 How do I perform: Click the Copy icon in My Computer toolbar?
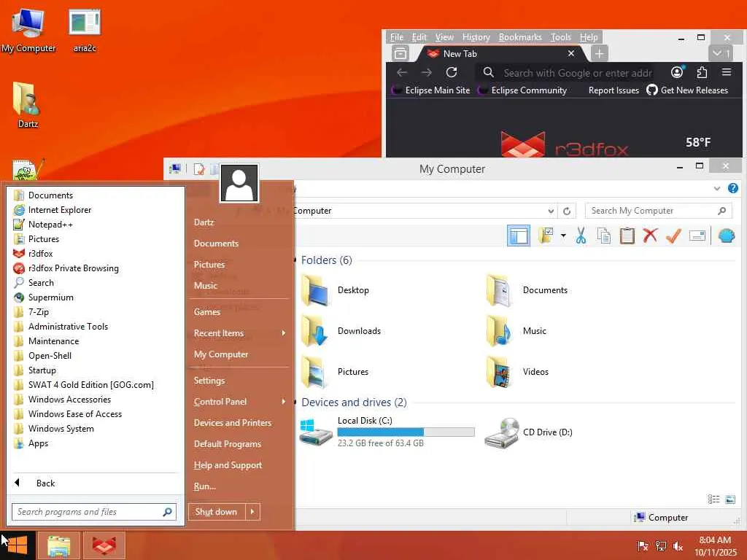coord(603,236)
